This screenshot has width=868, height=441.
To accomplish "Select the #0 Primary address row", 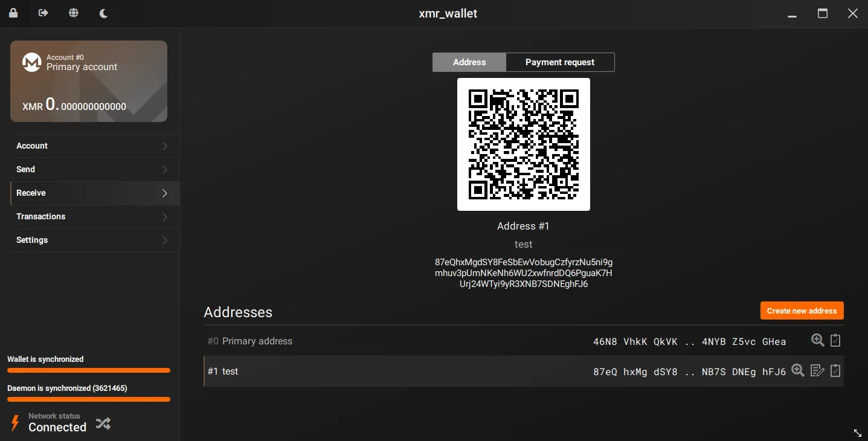I will coord(524,341).
